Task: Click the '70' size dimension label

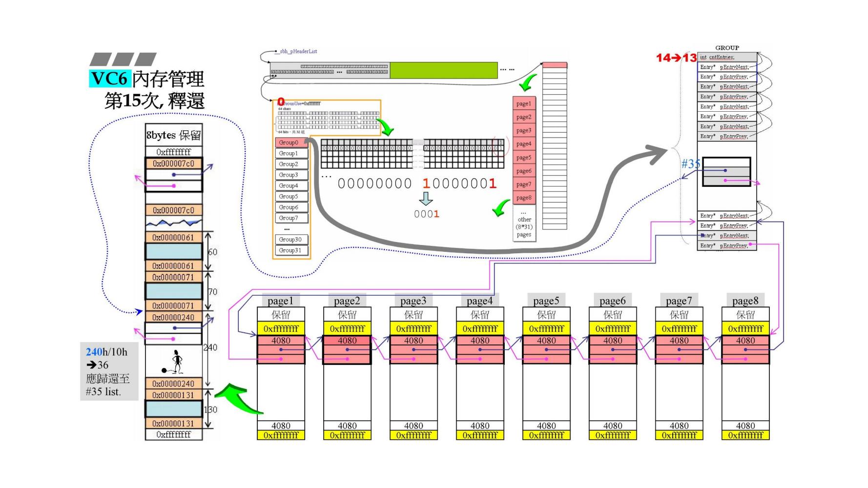Action: [x=212, y=292]
